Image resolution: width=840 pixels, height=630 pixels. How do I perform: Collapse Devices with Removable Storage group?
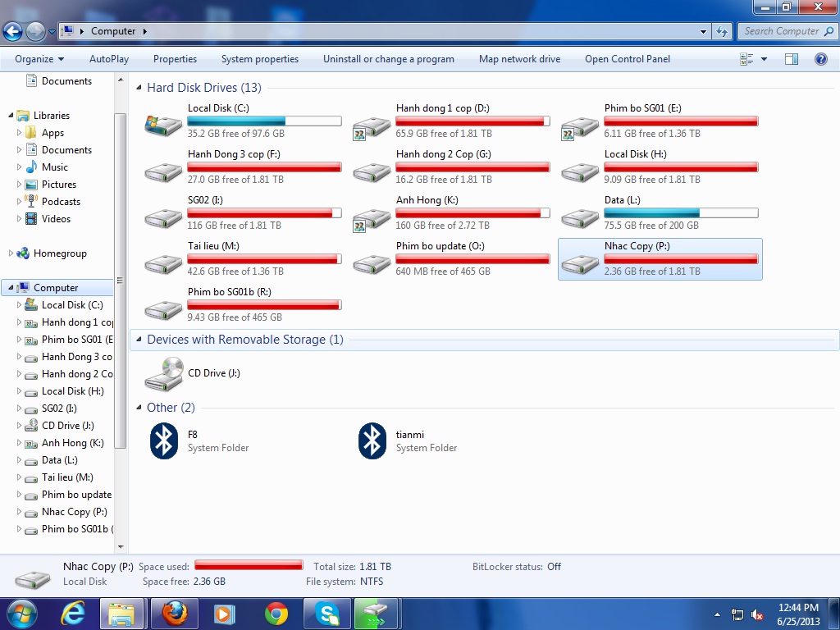139,339
